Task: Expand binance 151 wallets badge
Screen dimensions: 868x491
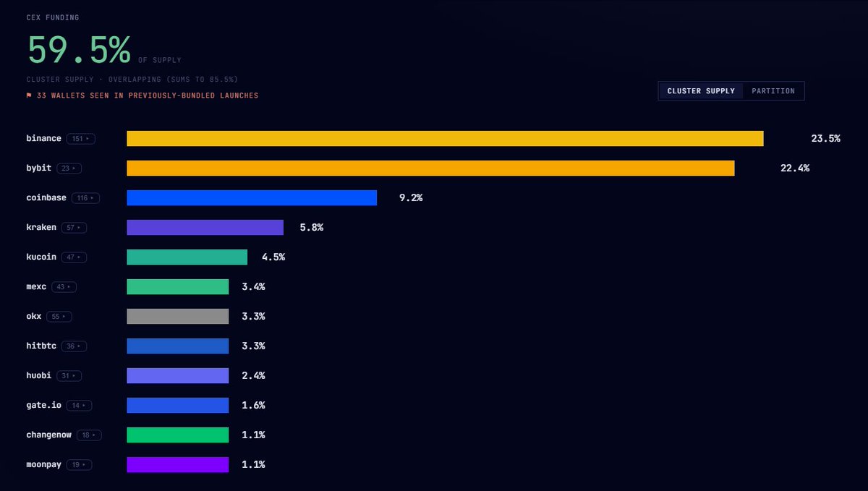Action: [x=81, y=138]
